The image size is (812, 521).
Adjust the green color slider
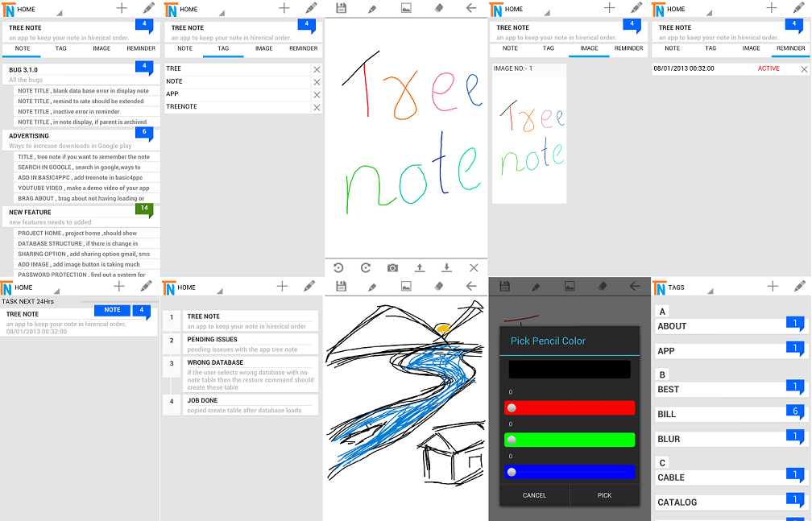pos(570,440)
